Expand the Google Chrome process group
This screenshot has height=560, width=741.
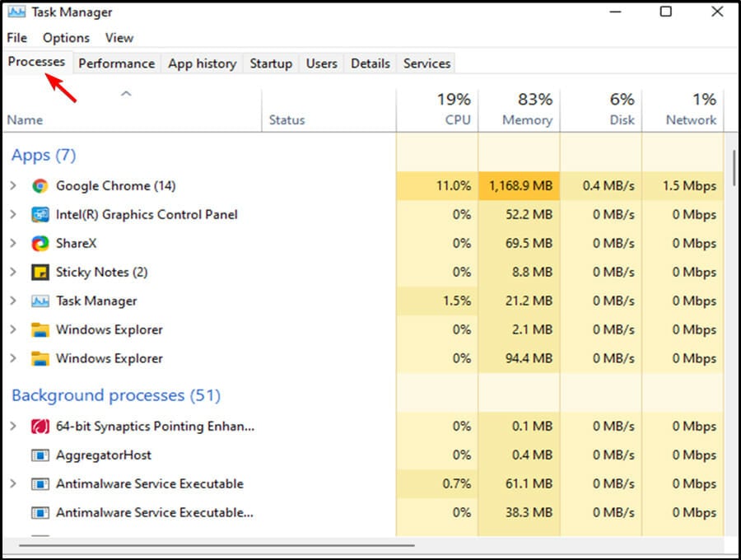pos(13,186)
